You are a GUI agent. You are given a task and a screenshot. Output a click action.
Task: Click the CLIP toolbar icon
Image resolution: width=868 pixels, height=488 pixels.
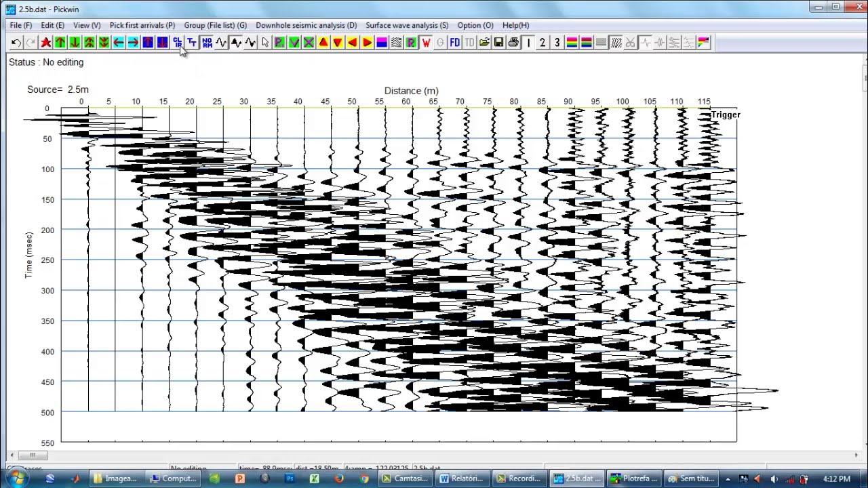coord(177,43)
